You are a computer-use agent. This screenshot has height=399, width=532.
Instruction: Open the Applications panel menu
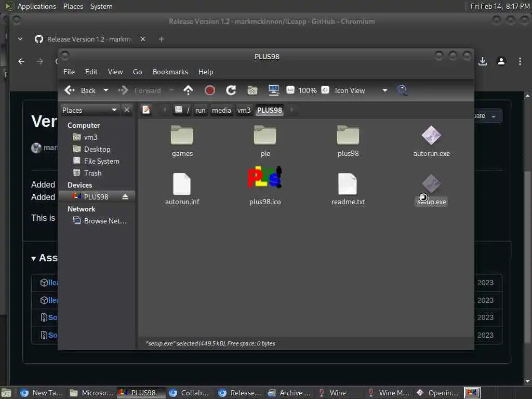(31, 6)
